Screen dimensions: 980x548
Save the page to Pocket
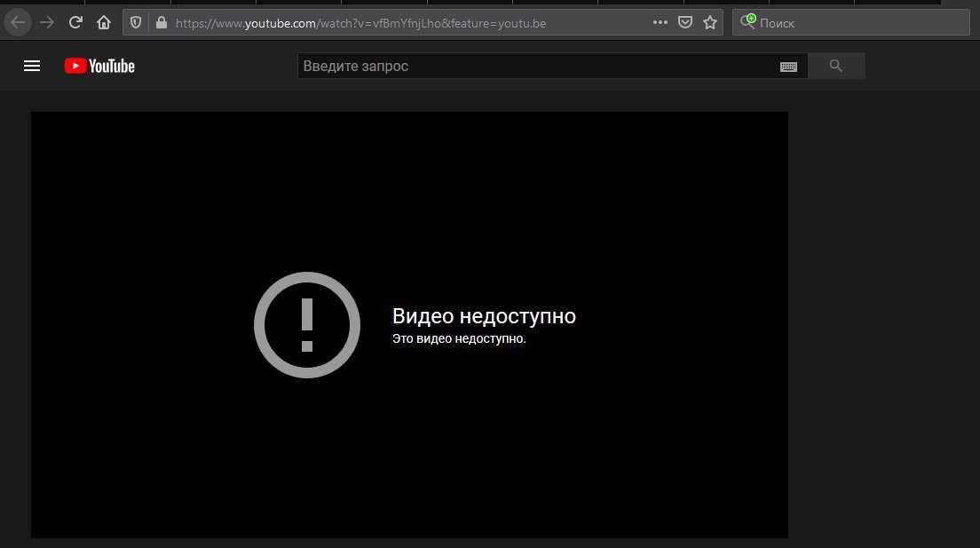point(685,22)
